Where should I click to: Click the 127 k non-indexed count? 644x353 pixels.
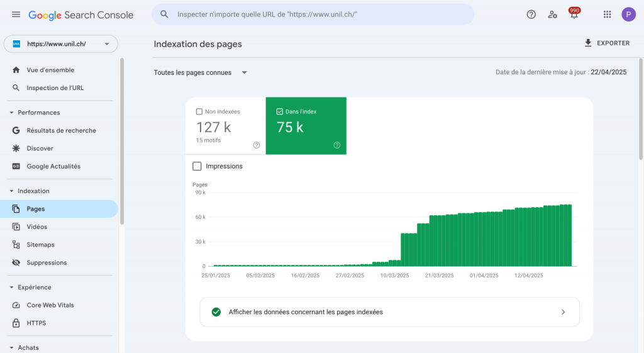point(214,127)
